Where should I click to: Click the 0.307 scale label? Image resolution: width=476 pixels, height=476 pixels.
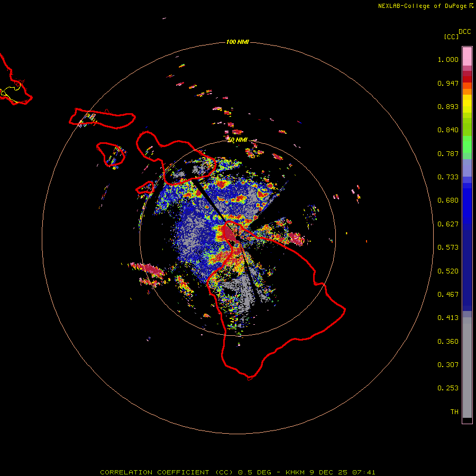coord(448,365)
